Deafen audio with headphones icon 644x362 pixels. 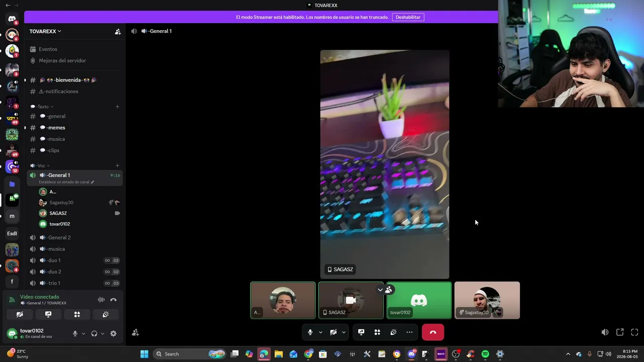point(94,333)
